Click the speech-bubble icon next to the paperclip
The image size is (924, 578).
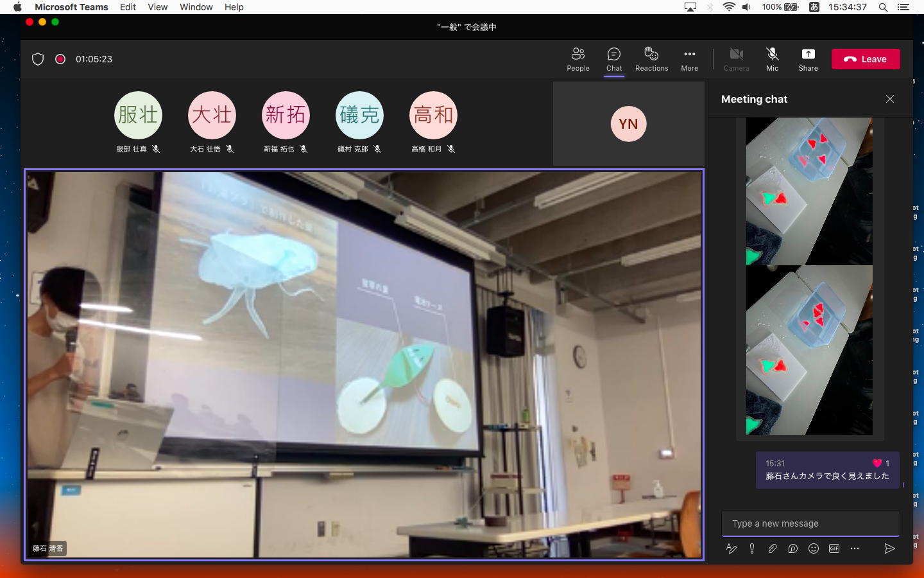point(793,548)
